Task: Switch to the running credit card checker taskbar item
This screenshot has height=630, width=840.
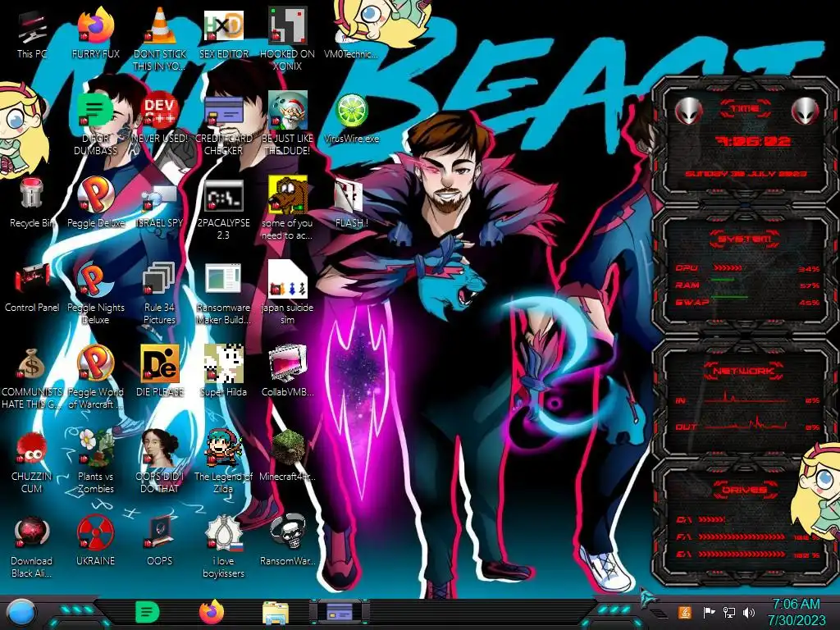Action: (x=340, y=611)
